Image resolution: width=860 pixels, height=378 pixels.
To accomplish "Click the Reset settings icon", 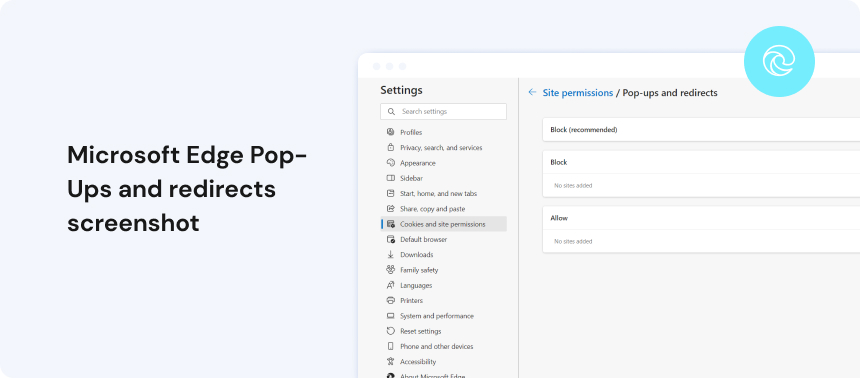I will [x=391, y=331].
